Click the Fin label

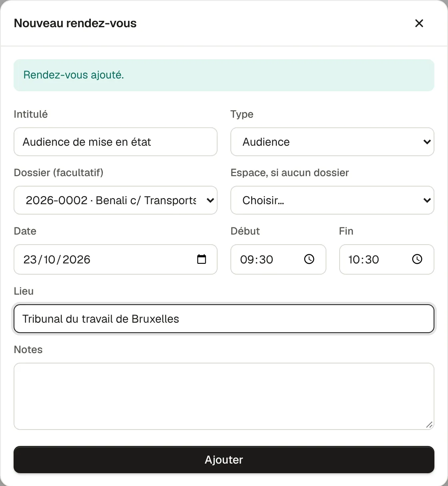346,231
